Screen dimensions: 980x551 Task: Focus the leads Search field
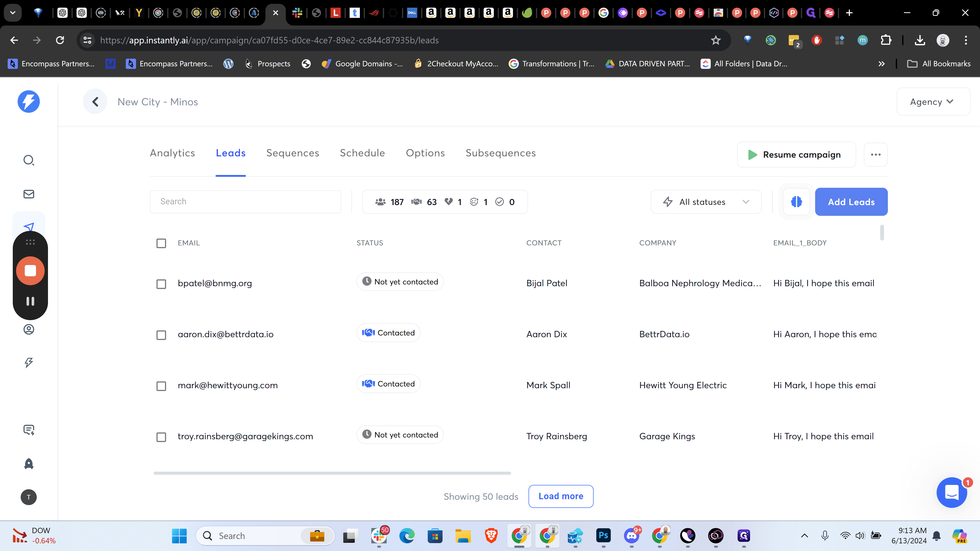pos(245,202)
